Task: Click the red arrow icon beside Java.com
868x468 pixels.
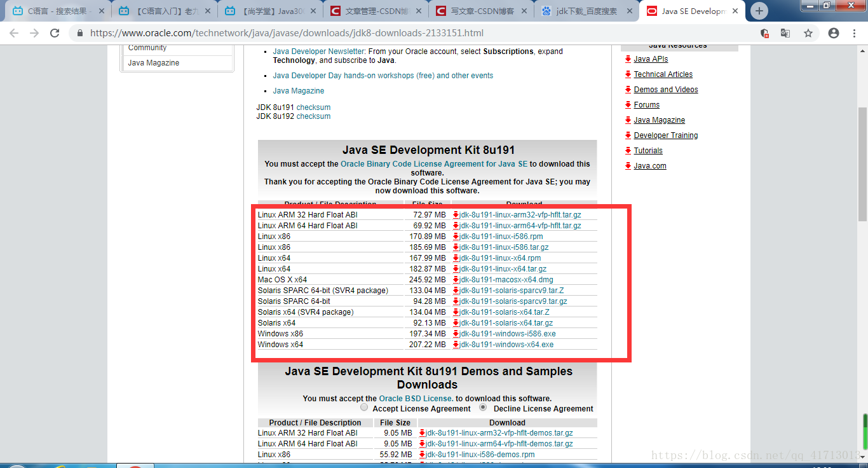Action: point(628,166)
